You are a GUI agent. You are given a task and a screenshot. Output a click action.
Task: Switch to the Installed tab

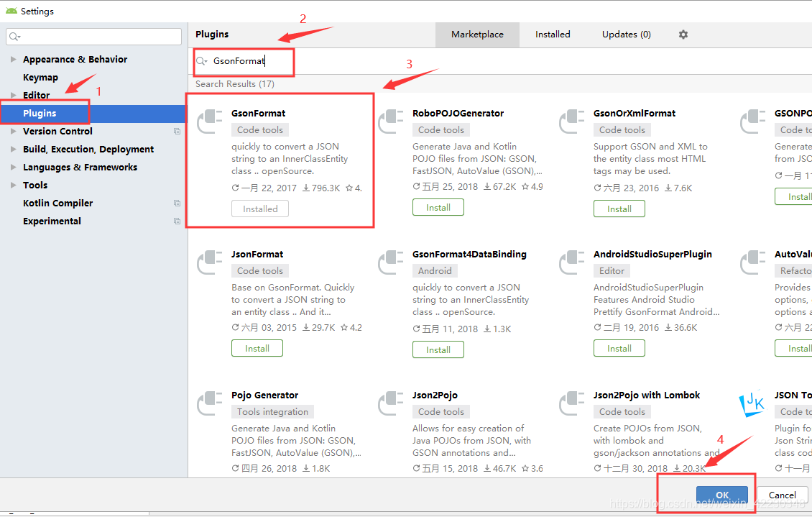[553, 35]
